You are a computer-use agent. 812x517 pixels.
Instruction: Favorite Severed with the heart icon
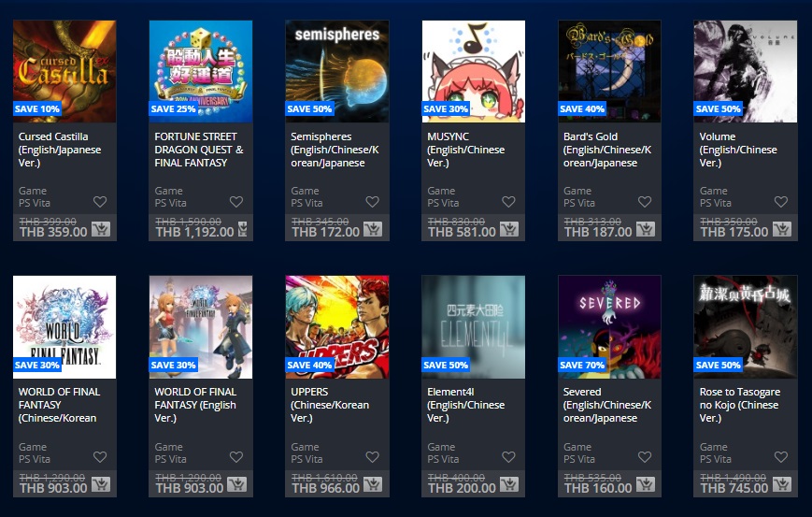(x=645, y=457)
